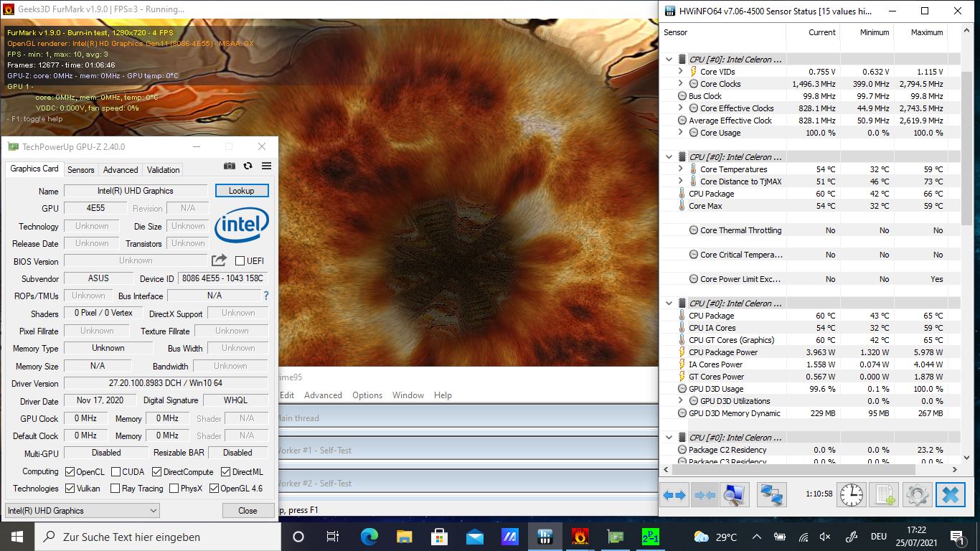Image resolution: width=980 pixels, height=551 pixels.
Task: Expand Core Temperatures row
Action: (x=681, y=169)
